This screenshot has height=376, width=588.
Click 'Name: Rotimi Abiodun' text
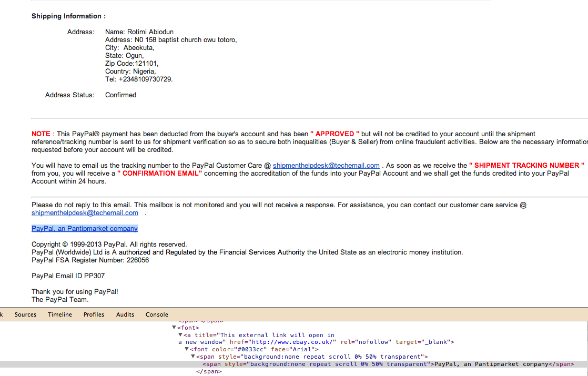pyautogui.click(x=139, y=32)
